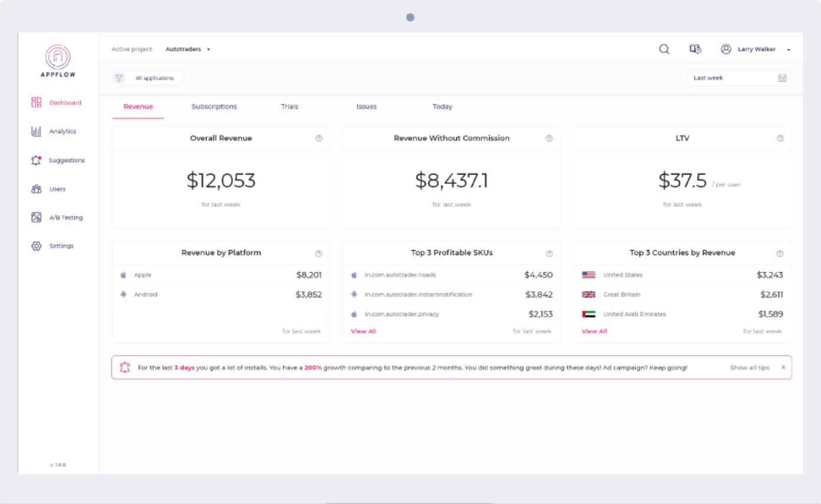The width and height of the screenshot is (821, 504).
Task: Toggle the filter icon next to All applications
Action: [119, 77]
